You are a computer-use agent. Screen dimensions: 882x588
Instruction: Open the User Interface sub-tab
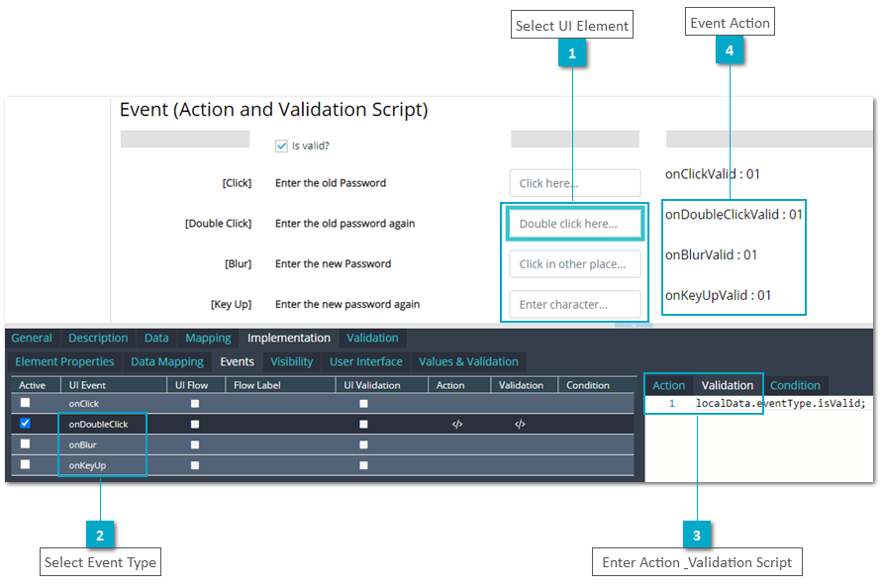click(366, 361)
